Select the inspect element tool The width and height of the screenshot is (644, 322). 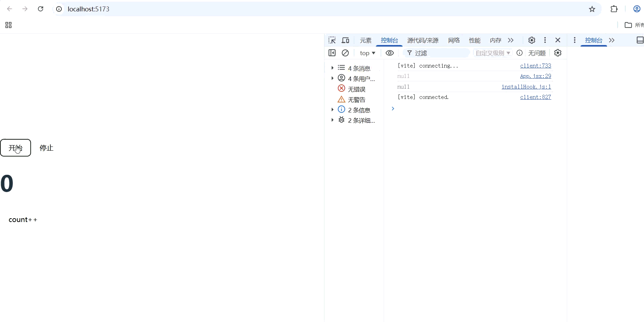332,40
